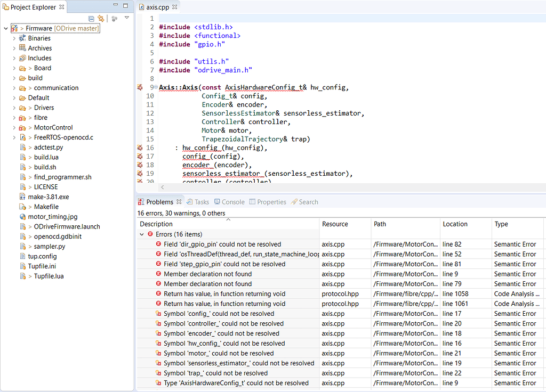Toggle Link with Editor in Project Explorer

pyautogui.click(x=101, y=18)
